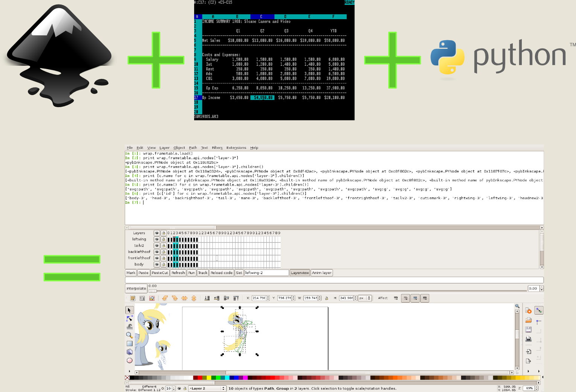The height and width of the screenshot is (392, 576).
Task: Toggle visibility eye for body layer
Action: pos(157,265)
